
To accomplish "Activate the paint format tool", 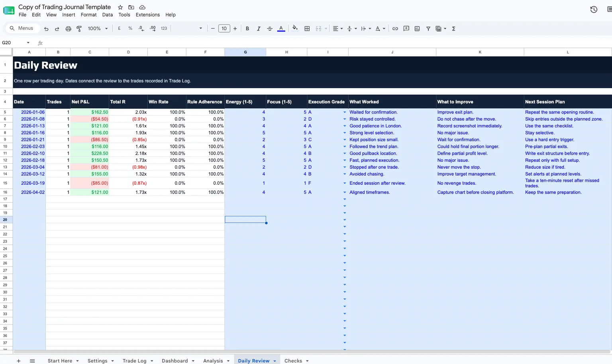I will (79, 29).
